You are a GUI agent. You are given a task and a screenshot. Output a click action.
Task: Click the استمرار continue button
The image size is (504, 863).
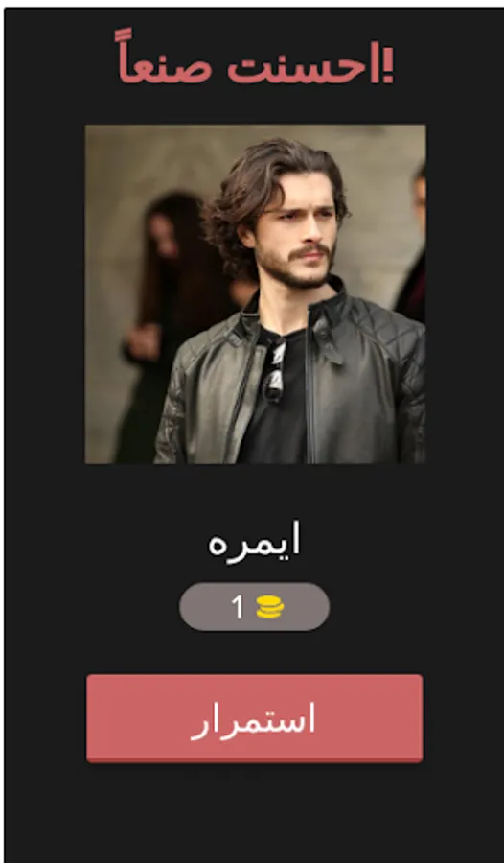coord(254,718)
